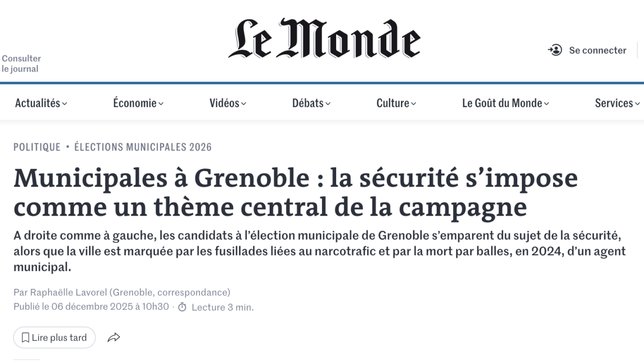This screenshot has width=644, height=362.
Task: Click the reading time clock icon
Action: coord(182,307)
